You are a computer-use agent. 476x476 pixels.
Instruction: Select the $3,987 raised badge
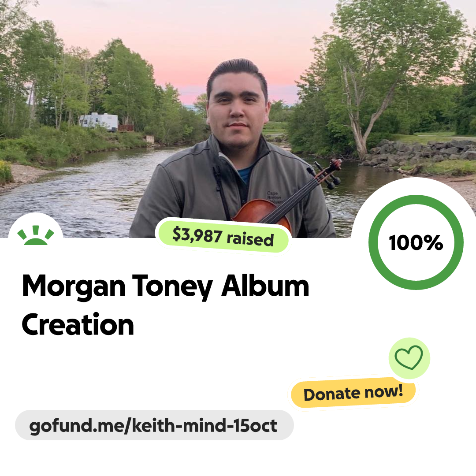point(223,237)
